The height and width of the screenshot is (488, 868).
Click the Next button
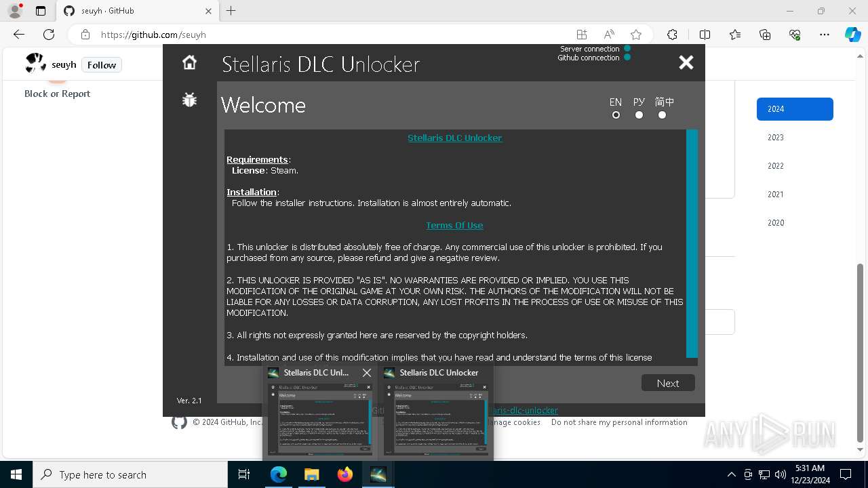pyautogui.click(x=668, y=383)
